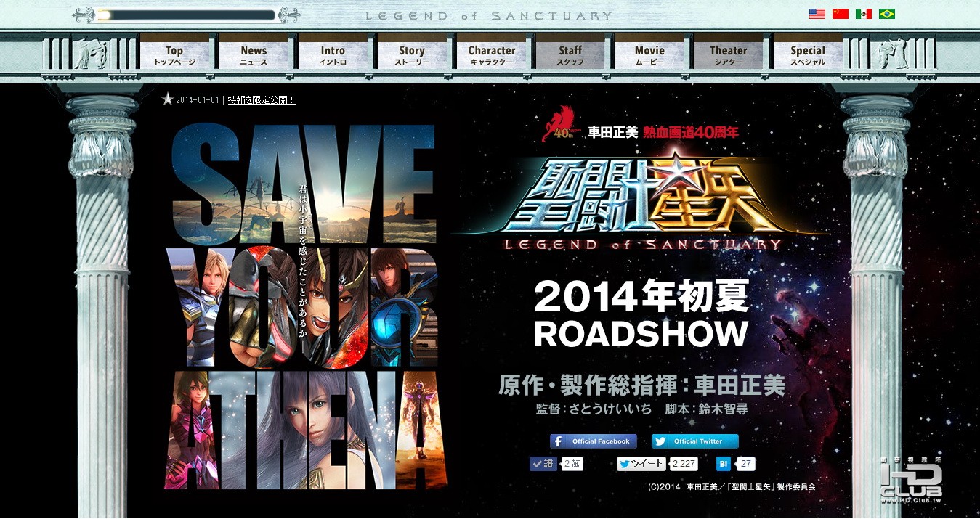This screenshot has height=519, width=980.
Task: Select the Story tab
Action: pyautogui.click(x=412, y=55)
